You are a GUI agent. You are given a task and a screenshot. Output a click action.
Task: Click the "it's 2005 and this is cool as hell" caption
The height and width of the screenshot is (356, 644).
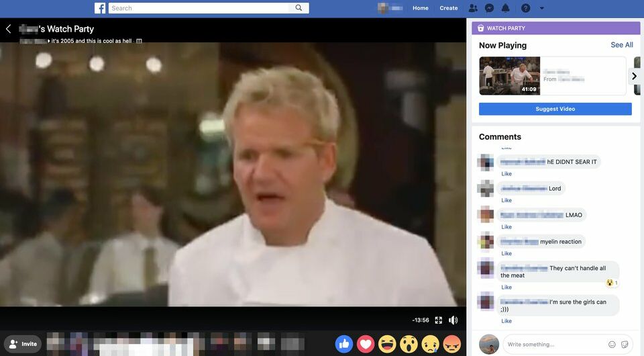92,41
